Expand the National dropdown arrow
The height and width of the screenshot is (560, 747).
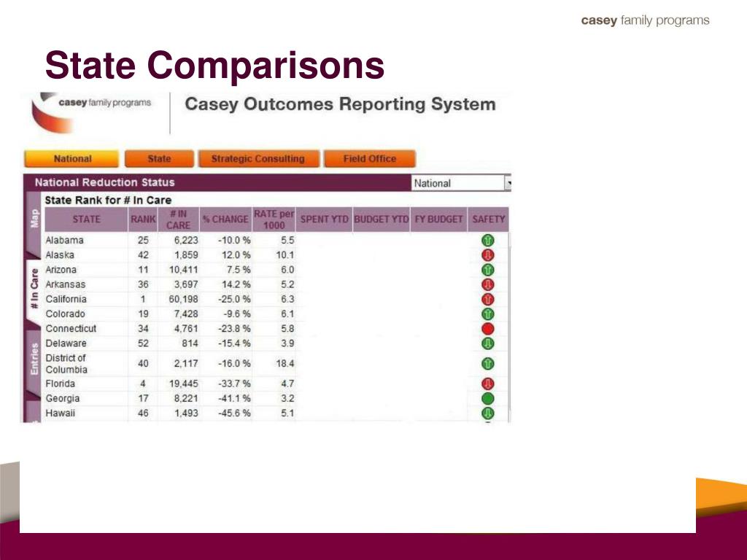coord(508,183)
